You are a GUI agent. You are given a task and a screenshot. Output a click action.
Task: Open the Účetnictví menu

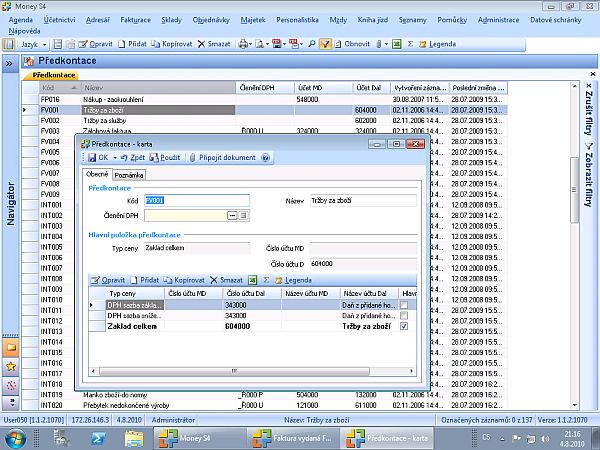tap(59, 20)
